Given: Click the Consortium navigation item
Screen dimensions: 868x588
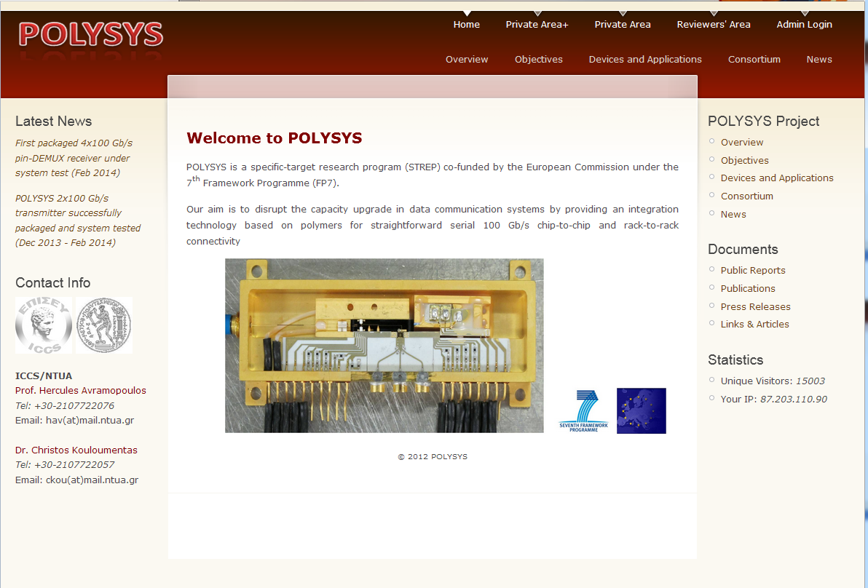Looking at the screenshot, I should 754,59.
